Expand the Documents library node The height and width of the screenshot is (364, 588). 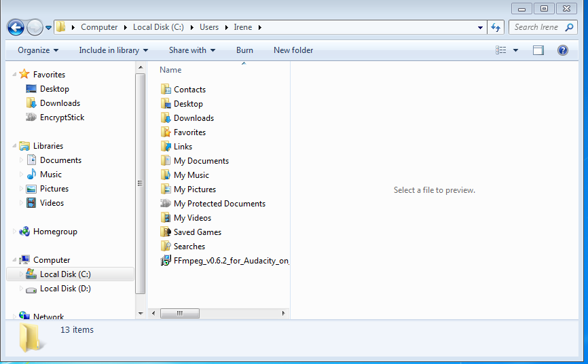(x=21, y=160)
